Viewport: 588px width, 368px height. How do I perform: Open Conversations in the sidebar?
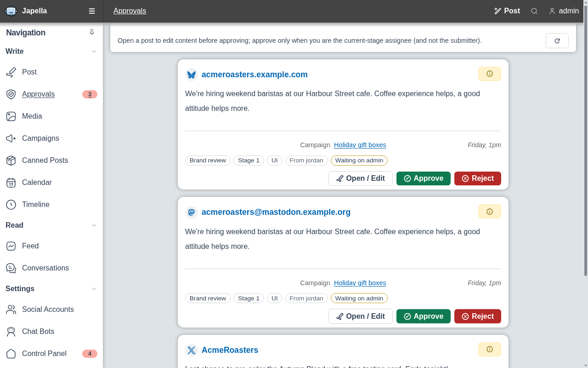coord(51,268)
